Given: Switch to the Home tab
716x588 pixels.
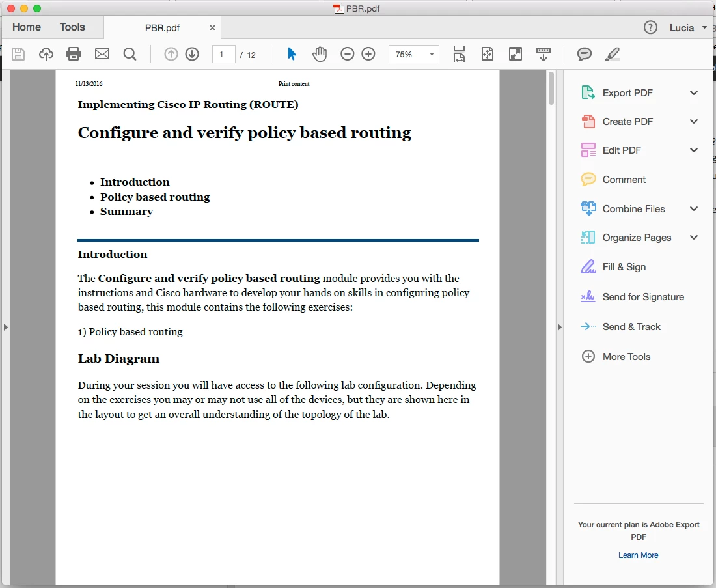Looking at the screenshot, I should pyautogui.click(x=27, y=27).
